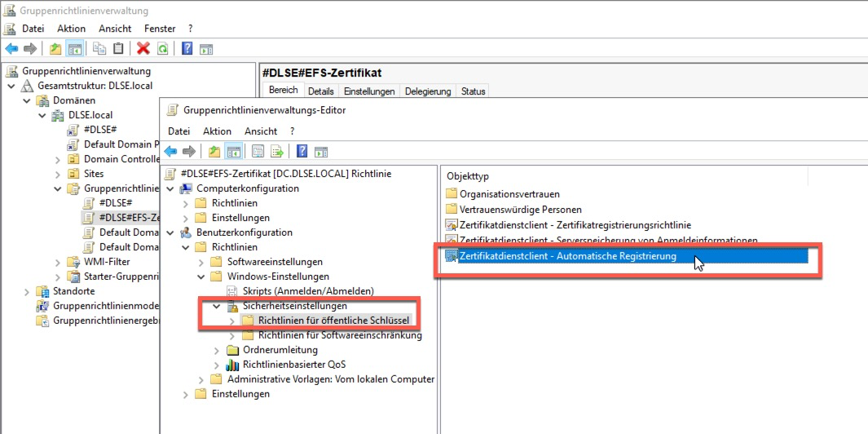Open Help icon in Gruppenrichtlinienverwaltung toolbar
This screenshot has width=868, height=434.
[187, 49]
